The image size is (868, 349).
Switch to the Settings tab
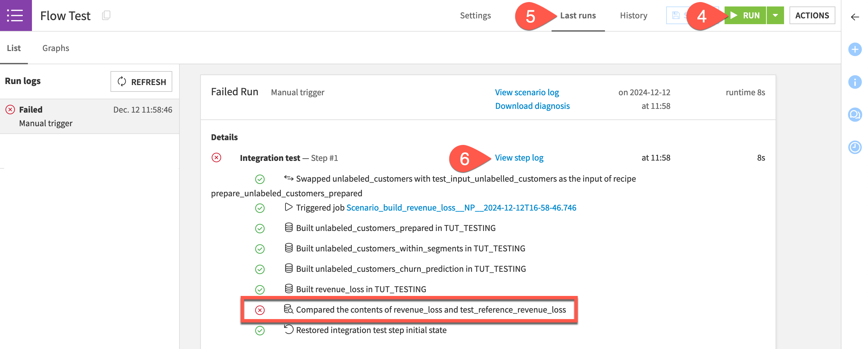click(x=475, y=16)
